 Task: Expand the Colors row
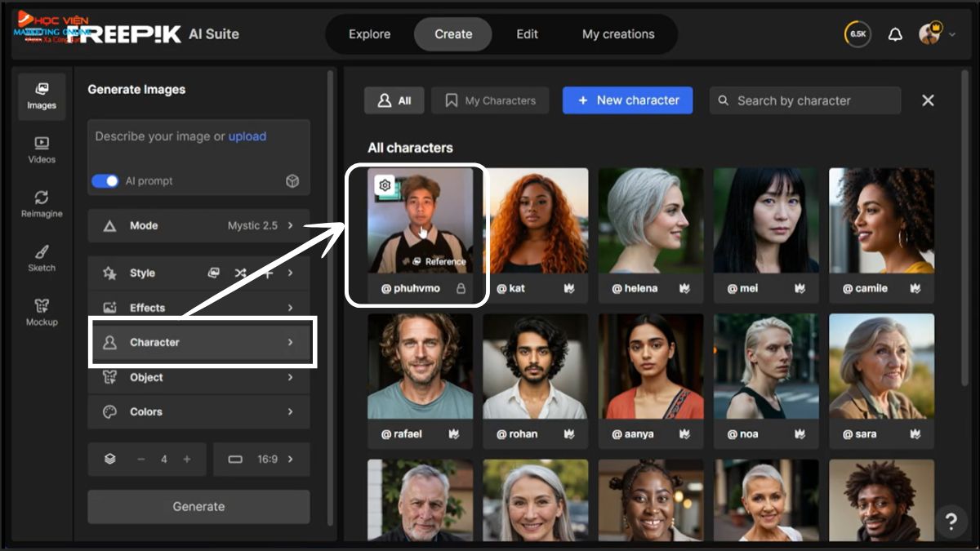198,412
